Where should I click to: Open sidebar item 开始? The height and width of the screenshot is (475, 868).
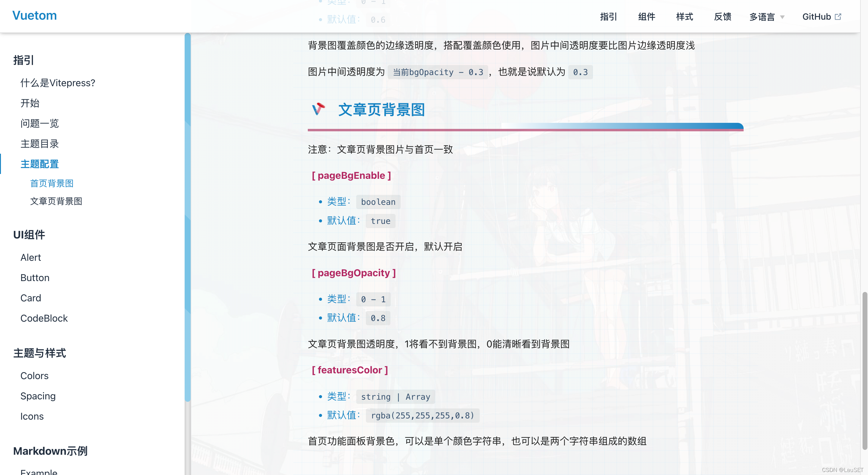click(x=30, y=103)
